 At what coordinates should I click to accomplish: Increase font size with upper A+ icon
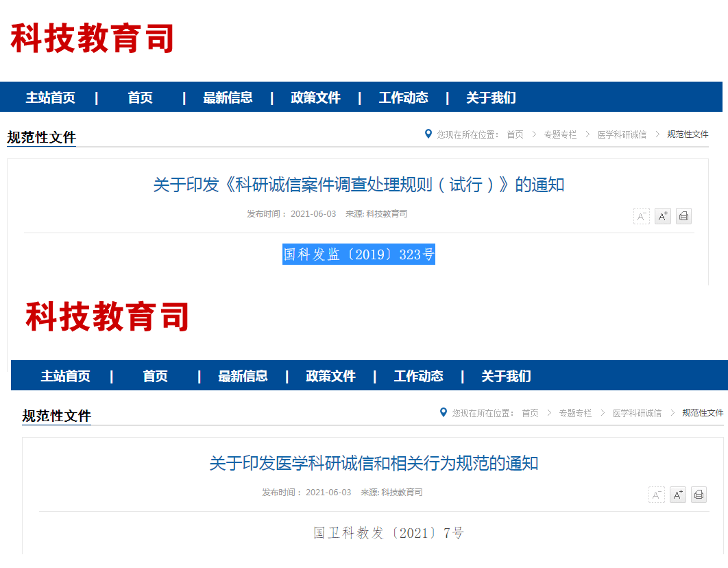click(663, 216)
